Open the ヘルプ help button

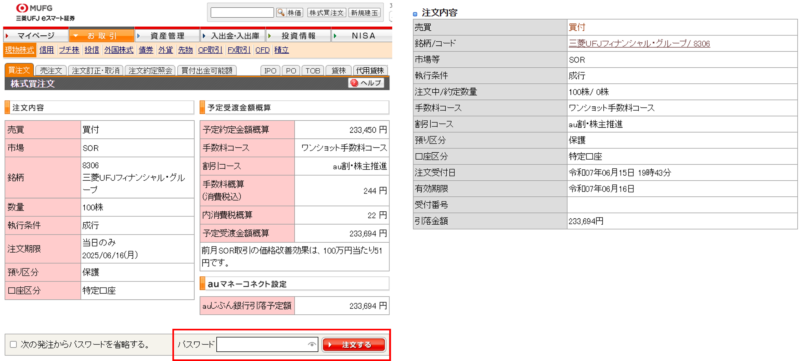pos(366,83)
